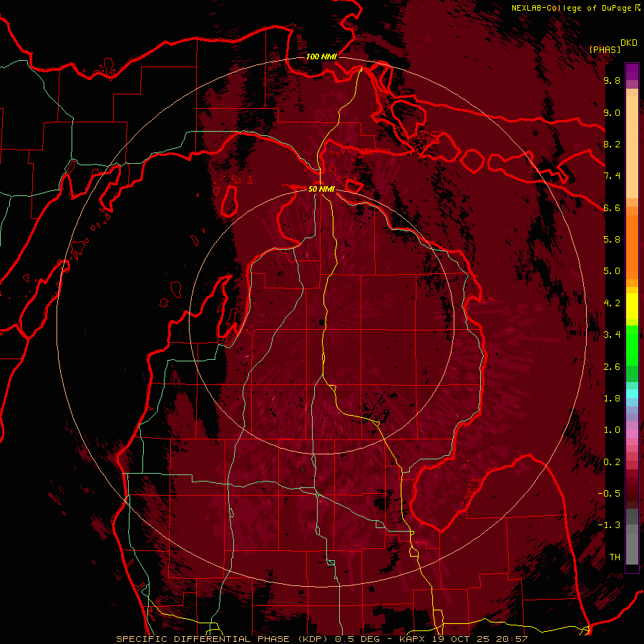
Task: Select the 1.0 scale value
Action: click(x=612, y=431)
